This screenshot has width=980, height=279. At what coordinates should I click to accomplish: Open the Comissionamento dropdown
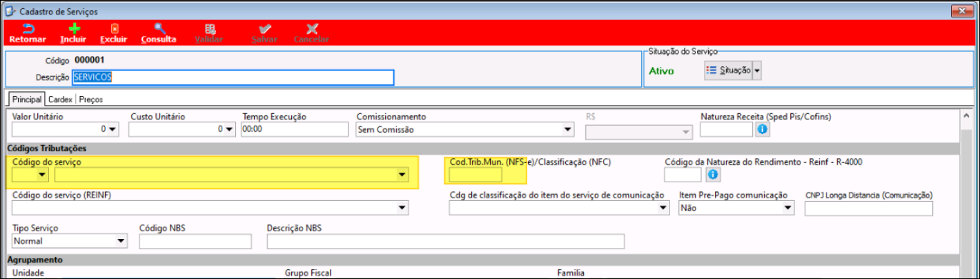click(567, 129)
